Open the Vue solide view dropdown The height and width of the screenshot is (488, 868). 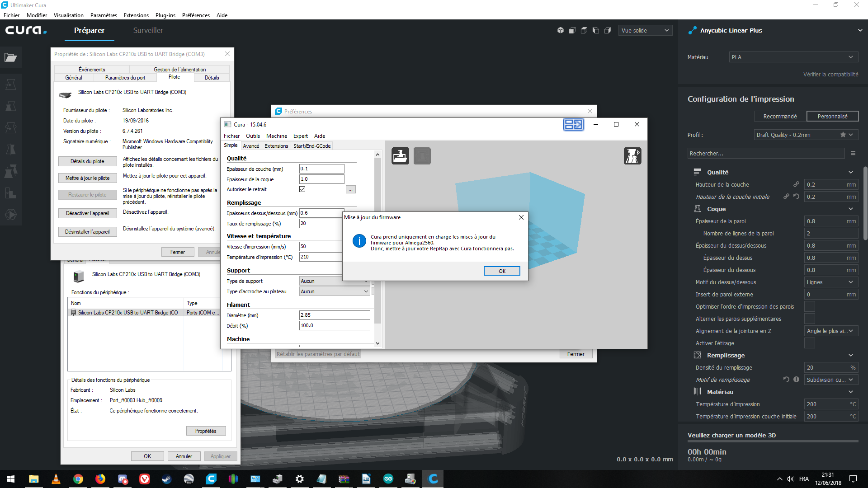pyautogui.click(x=645, y=30)
